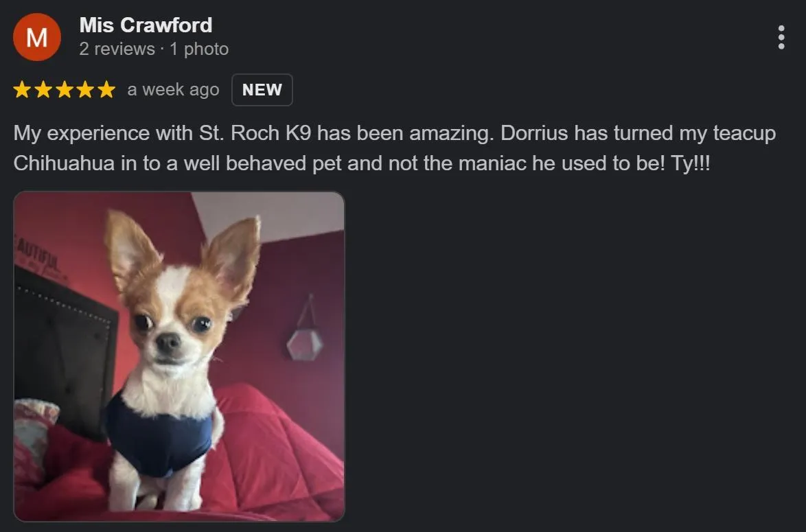Select the fourth gold rating star
The width and height of the screenshot is (806, 532).
click(85, 89)
